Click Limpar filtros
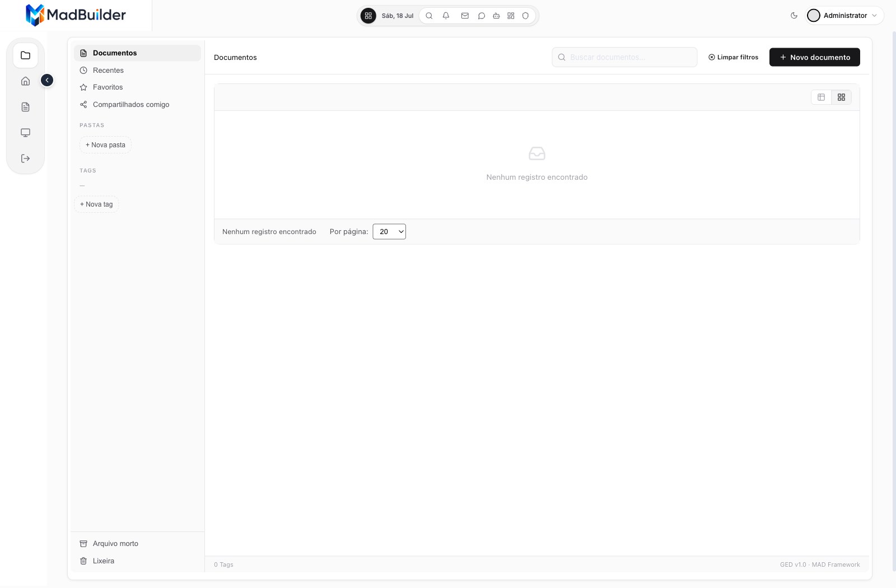Viewport: 896px width, 588px height. point(733,57)
